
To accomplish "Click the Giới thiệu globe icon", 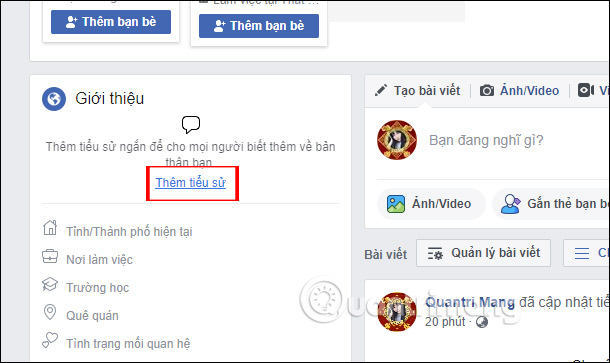I will tap(54, 98).
